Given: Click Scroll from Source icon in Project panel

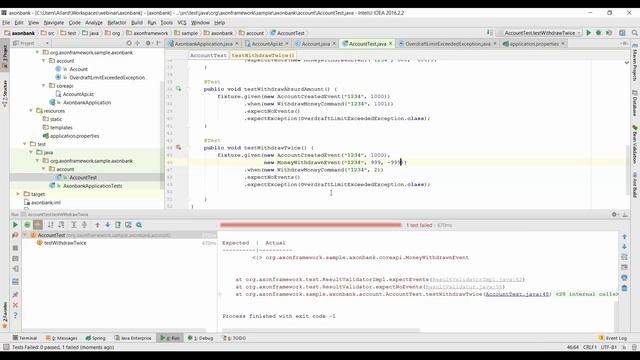Looking at the screenshot, I should [x=129, y=43].
